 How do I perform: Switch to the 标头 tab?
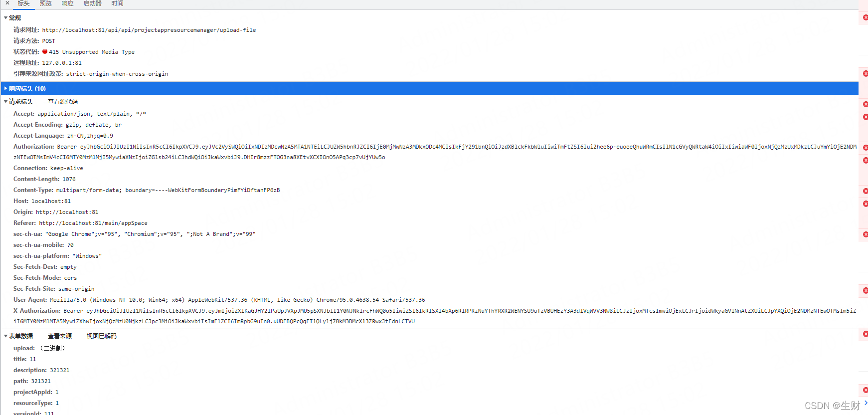[23, 3]
